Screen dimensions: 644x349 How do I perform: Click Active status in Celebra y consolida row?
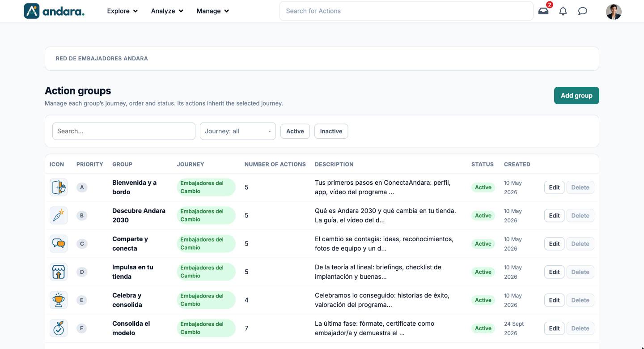click(483, 300)
